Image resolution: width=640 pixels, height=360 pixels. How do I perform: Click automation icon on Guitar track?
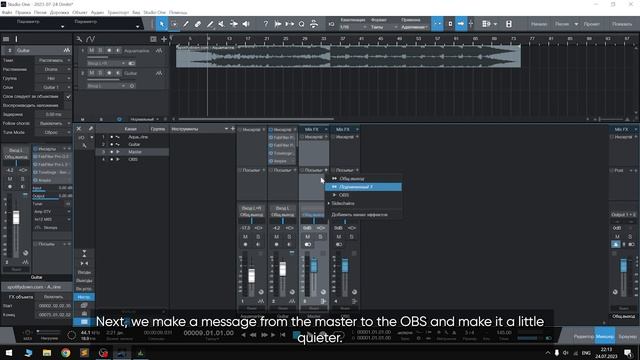click(x=159, y=73)
